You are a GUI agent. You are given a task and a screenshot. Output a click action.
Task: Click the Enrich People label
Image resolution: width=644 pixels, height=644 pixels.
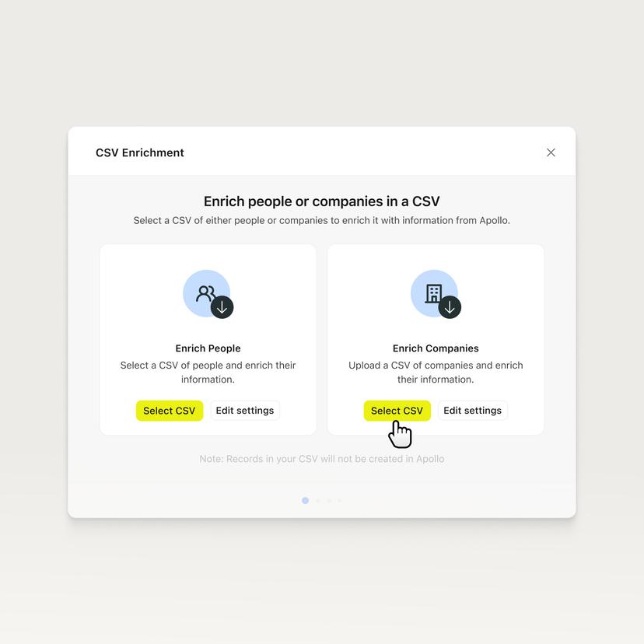coord(208,348)
